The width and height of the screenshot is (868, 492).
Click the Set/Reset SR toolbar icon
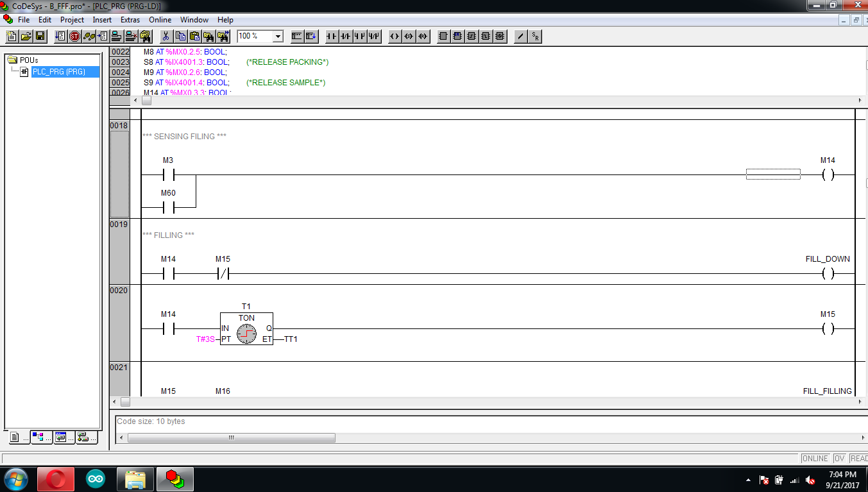coord(535,36)
